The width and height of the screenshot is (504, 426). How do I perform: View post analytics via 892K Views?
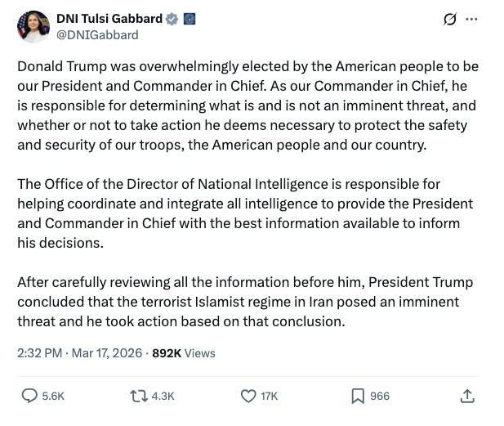(x=184, y=353)
